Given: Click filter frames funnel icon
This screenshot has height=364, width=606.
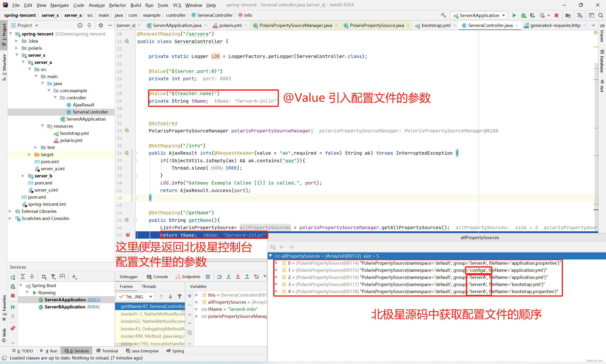Looking at the screenshot, I should point(179,297).
